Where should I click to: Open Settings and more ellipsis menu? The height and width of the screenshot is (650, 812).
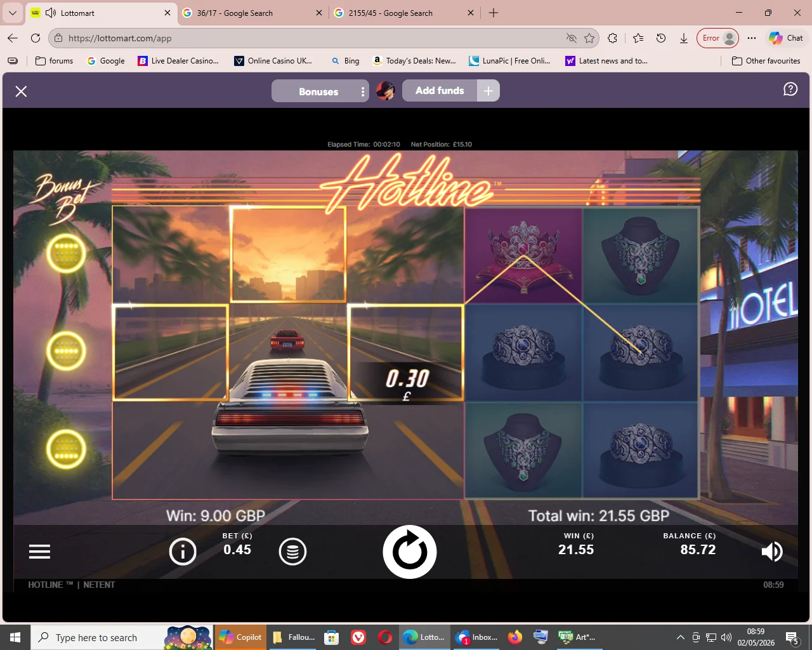[x=752, y=38]
